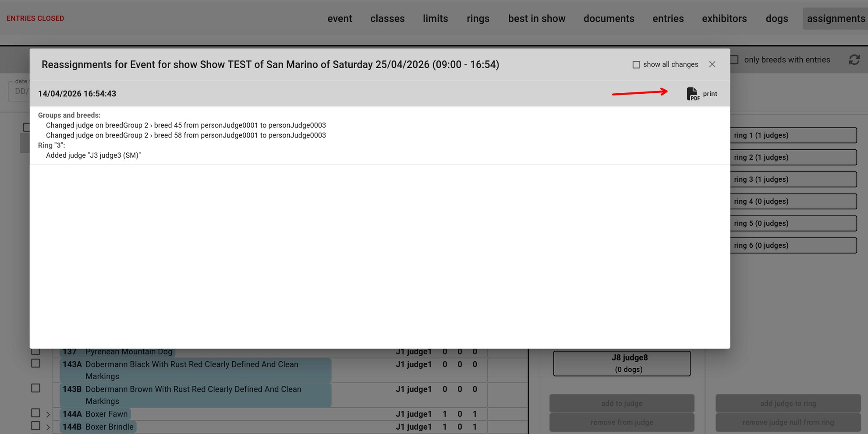The width and height of the screenshot is (868, 434).
Task: Open the documents tab
Action: [609, 19]
